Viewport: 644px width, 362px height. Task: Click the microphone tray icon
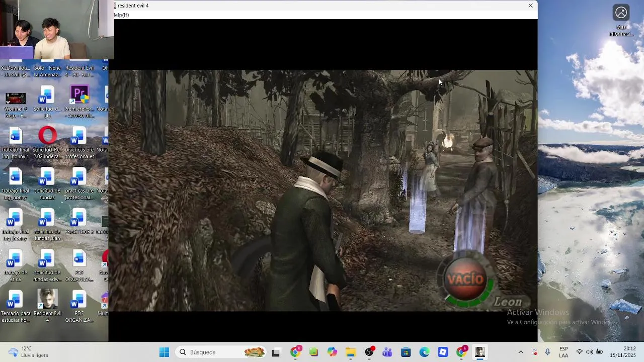[x=547, y=352]
